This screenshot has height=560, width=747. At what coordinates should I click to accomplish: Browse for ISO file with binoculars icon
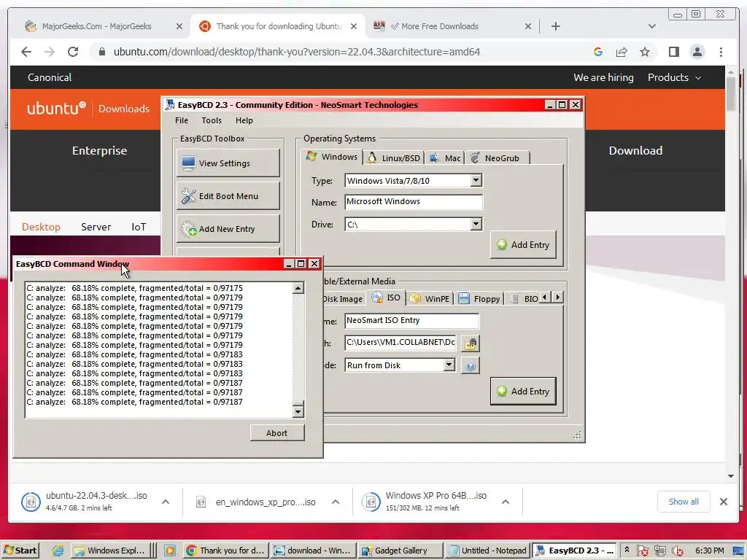pos(471,343)
